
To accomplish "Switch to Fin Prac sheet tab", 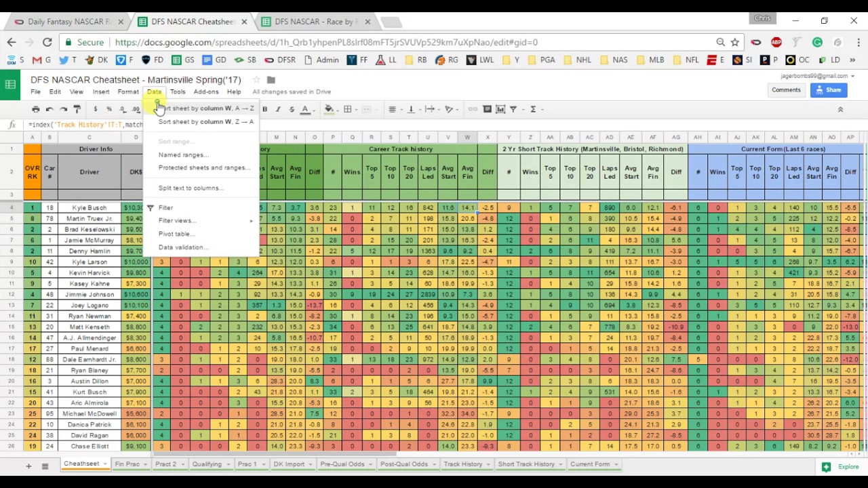I will tap(127, 464).
